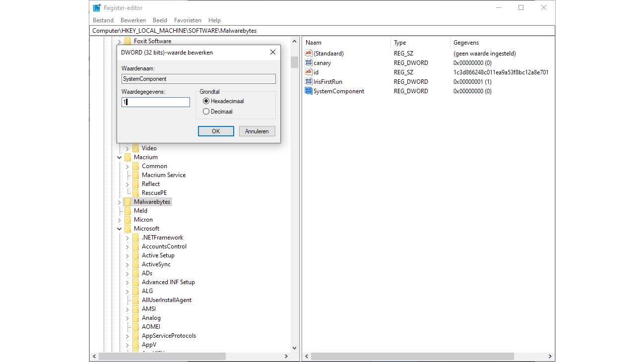Click the ADs folder icon

coord(135,273)
